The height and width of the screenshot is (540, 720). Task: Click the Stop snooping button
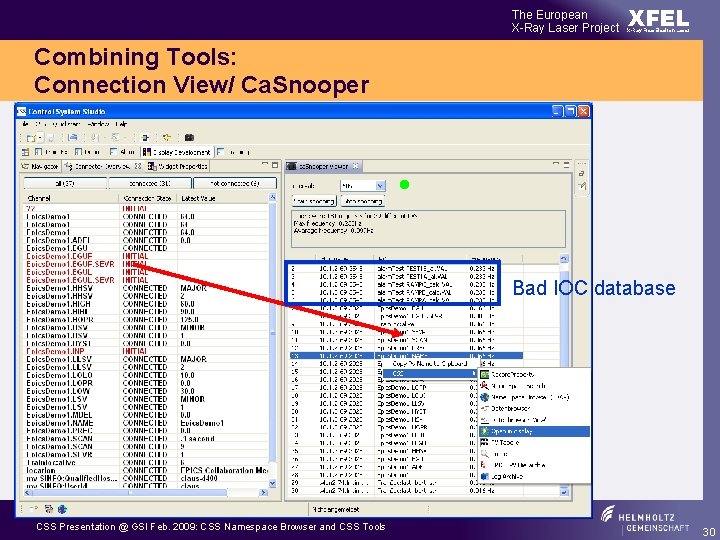[x=364, y=201]
